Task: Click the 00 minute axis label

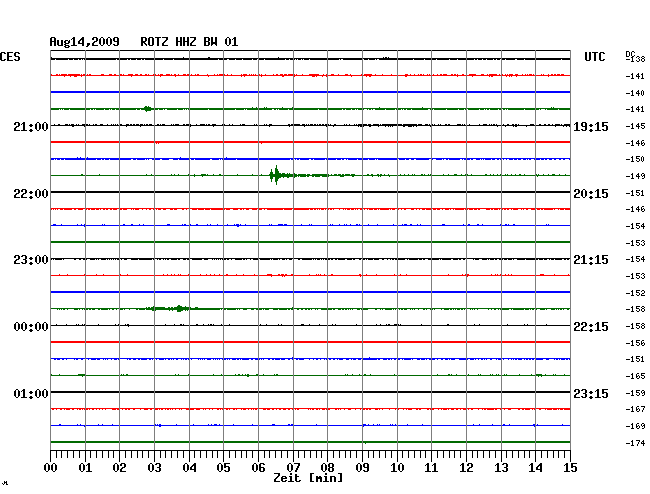Action: point(51,468)
